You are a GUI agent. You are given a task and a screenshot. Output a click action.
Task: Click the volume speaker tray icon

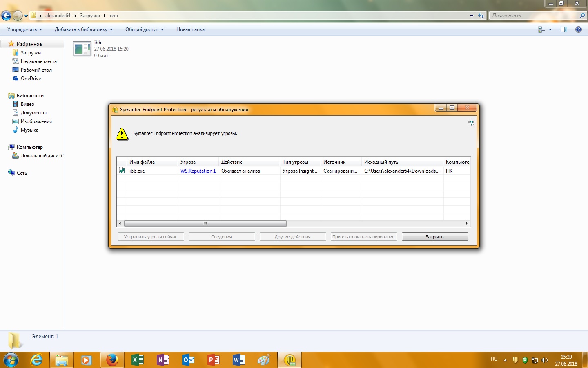(544, 360)
